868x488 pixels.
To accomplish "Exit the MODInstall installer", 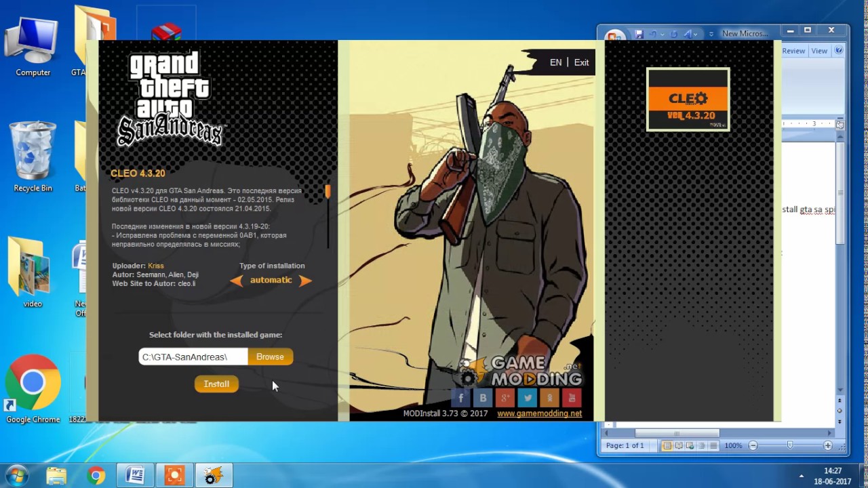I will point(581,62).
